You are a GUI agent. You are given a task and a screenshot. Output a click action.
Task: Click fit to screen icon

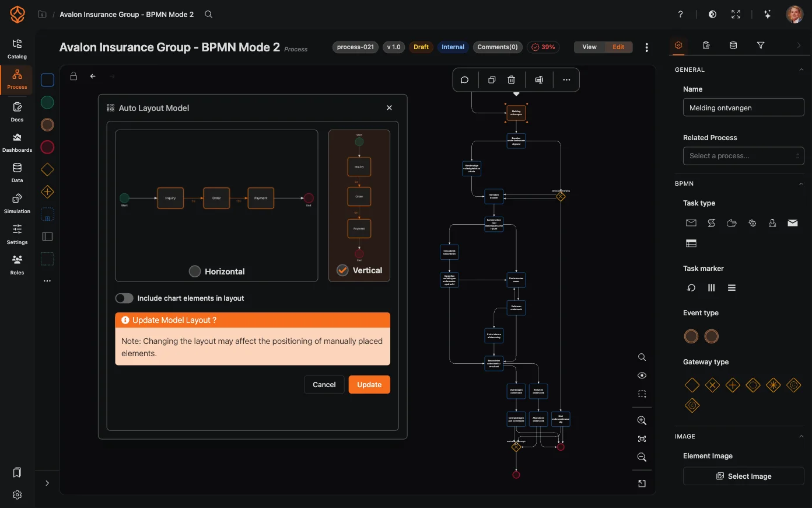pyautogui.click(x=642, y=439)
